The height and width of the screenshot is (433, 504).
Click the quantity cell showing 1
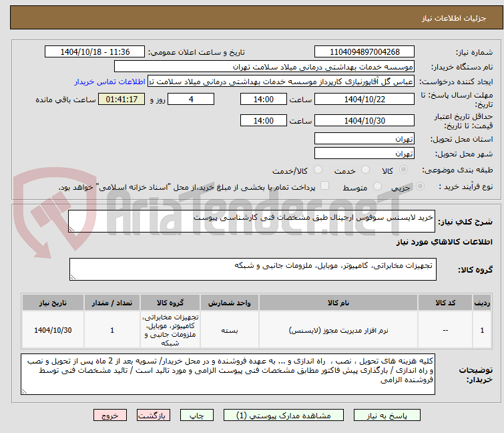click(112, 330)
